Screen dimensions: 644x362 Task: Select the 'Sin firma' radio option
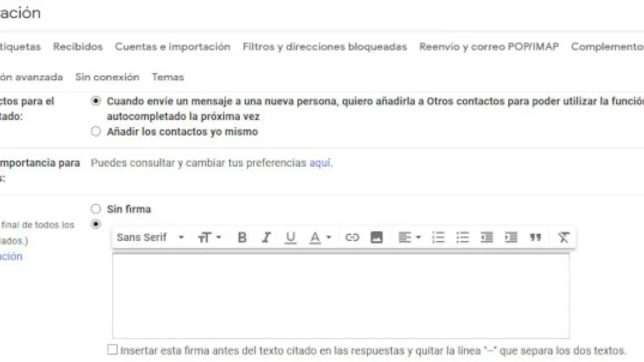tap(96, 209)
